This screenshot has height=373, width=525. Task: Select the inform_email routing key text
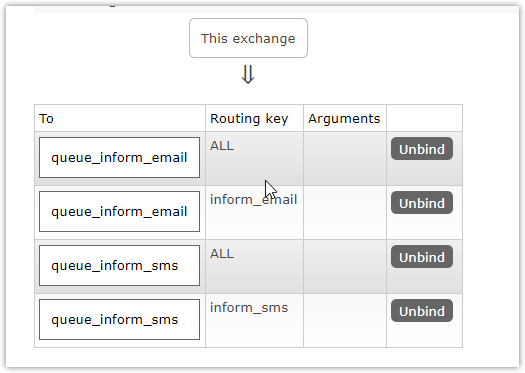(253, 200)
